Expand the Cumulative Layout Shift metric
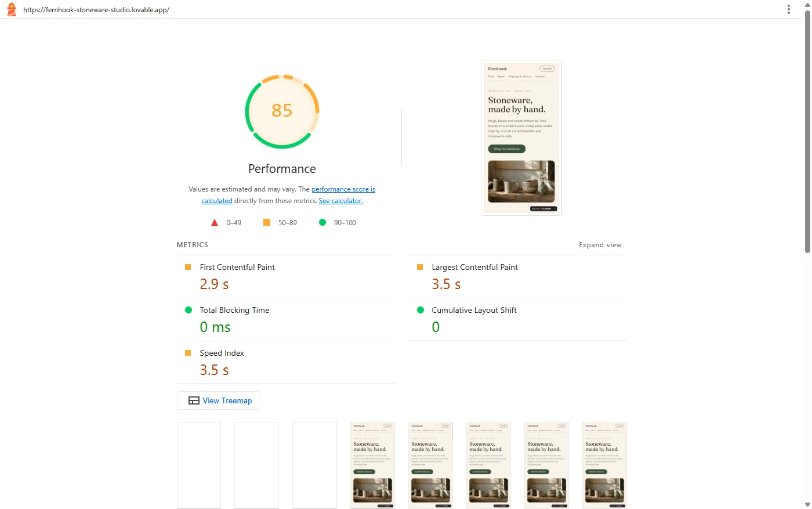The height and width of the screenshot is (509, 812). pos(518,319)
